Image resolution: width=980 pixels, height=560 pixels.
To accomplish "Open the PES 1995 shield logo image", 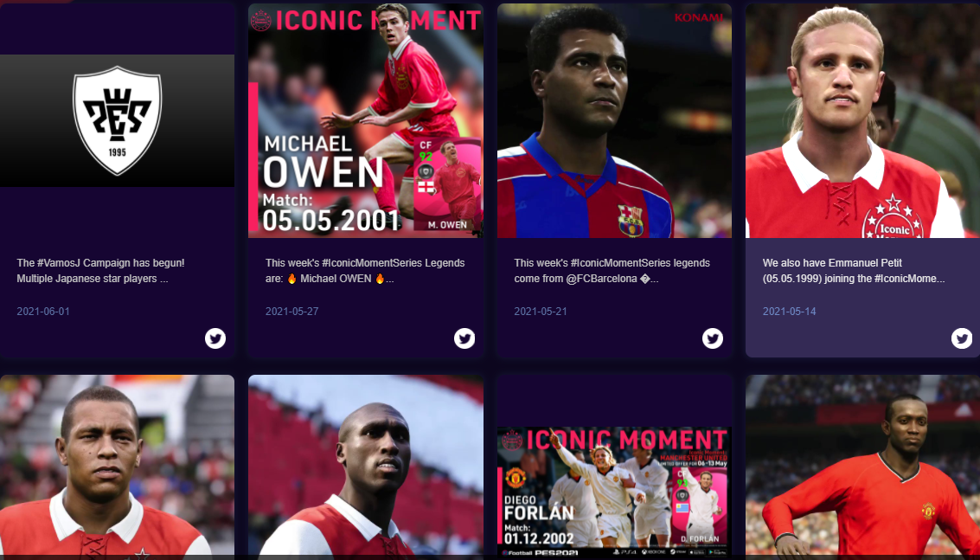I will tap(117, 121).
